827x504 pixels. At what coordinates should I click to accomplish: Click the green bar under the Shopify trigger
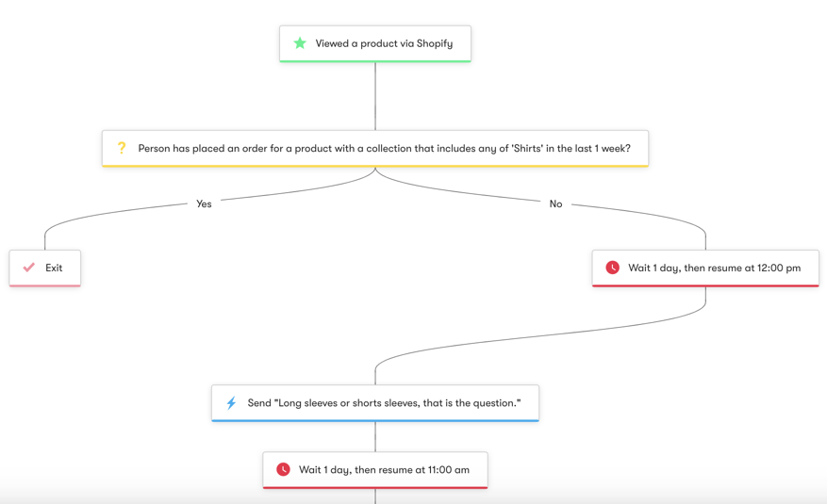375,61
